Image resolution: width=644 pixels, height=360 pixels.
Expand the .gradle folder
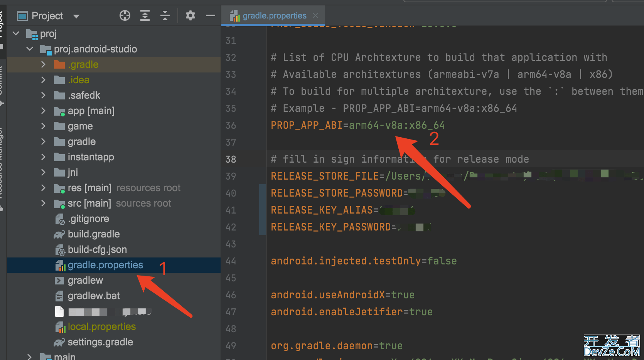[43, 64]
